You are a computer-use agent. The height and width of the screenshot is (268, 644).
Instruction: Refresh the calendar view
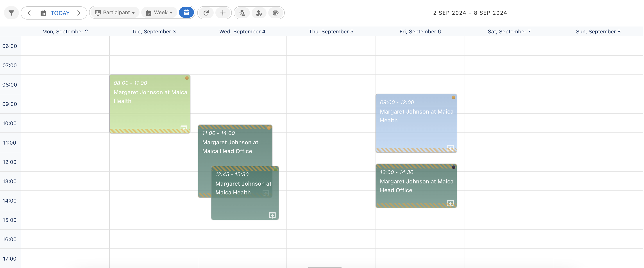[206, 13]
